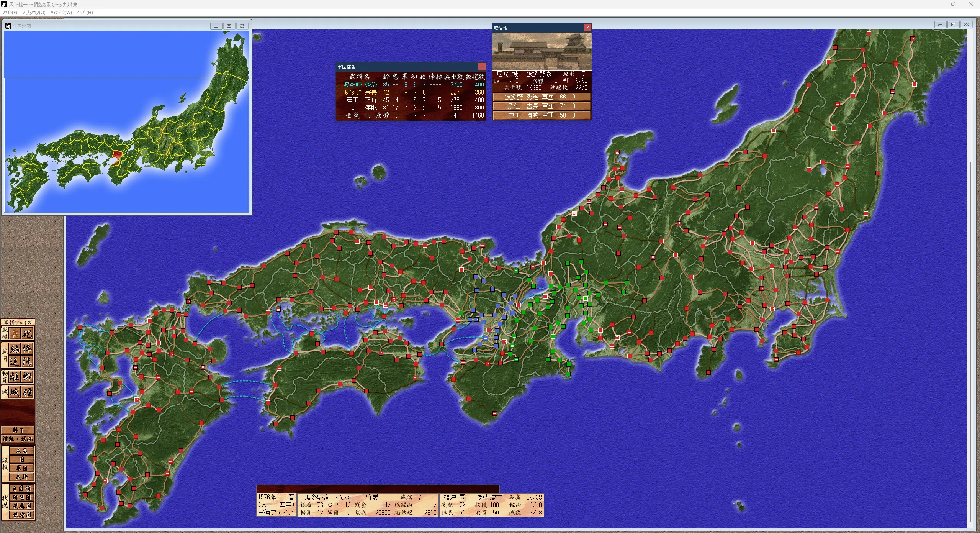Click the 追 corps command button
The width and height of the screenshot is (980, 533).
click(x=15, y=361)
